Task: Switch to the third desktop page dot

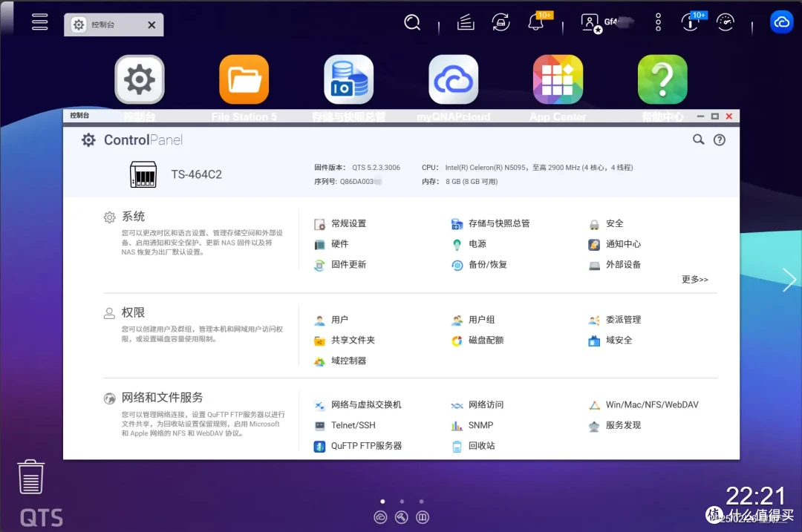Action: click(421, 502)
